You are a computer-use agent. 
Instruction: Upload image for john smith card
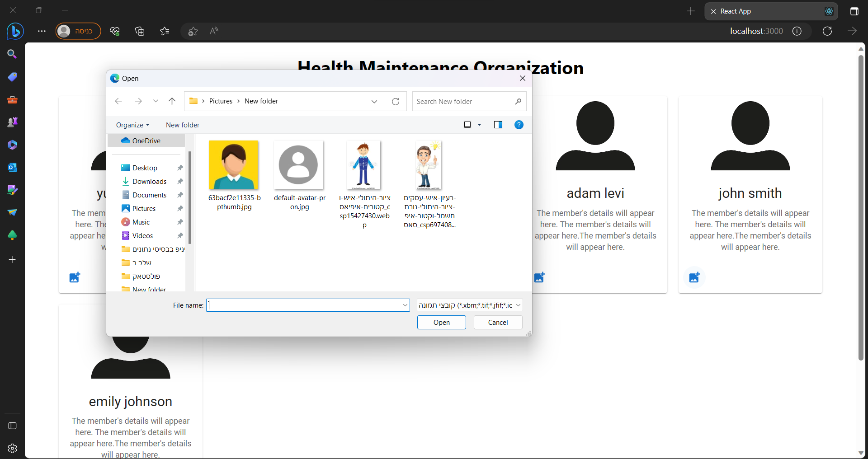tap(694, 277)
